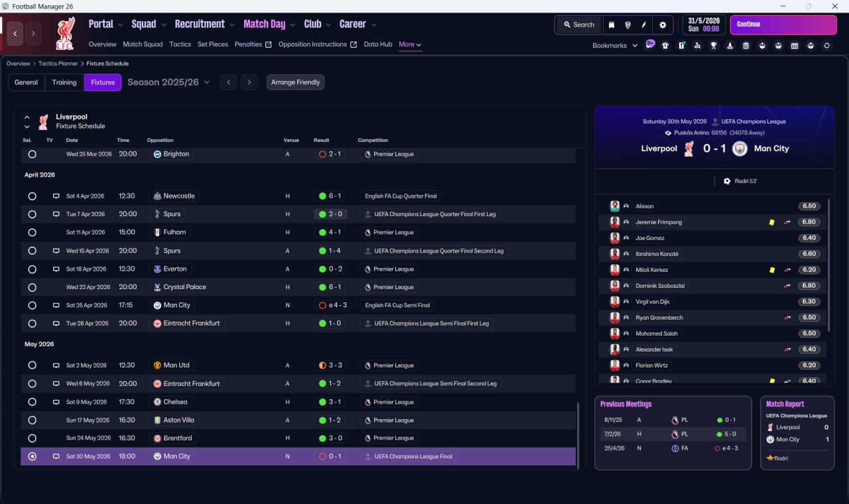Click the Brighton club badge
This screenshot has height=504, width=849.
157,154
